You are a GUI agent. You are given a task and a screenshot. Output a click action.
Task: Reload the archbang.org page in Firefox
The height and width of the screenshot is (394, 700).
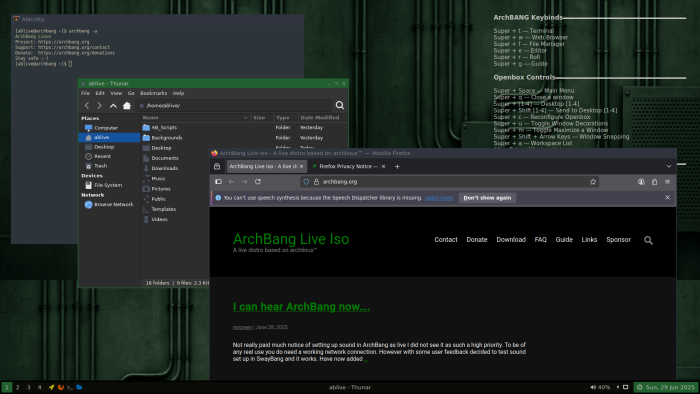pos(258,182)
